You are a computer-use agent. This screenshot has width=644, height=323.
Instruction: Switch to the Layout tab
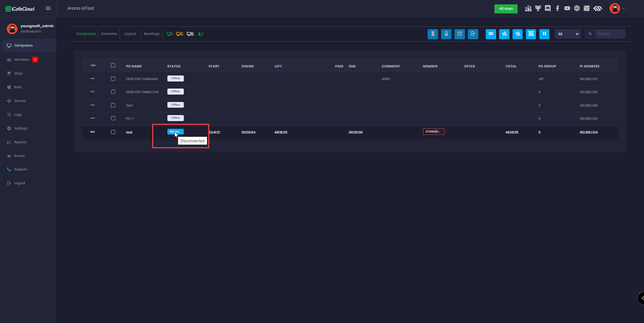130,34
